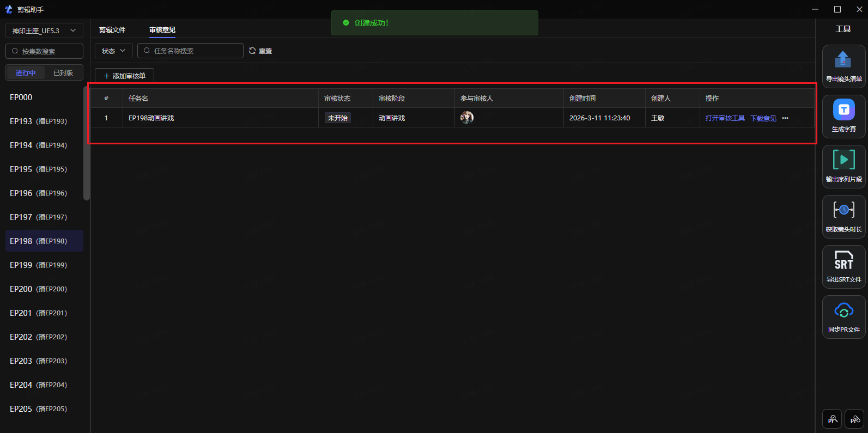
Task: Click the episode list vertical scrollbar
Action: coord(86,143)
